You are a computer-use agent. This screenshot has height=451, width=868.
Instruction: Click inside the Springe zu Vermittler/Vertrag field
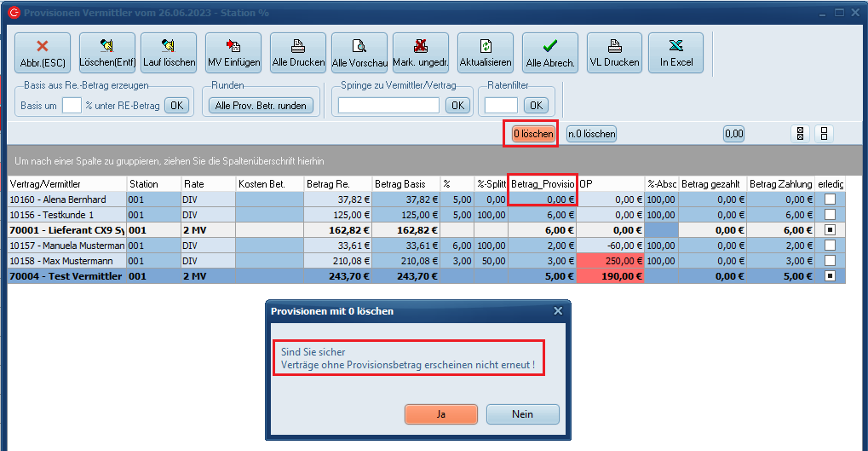(x=388, y=105)
